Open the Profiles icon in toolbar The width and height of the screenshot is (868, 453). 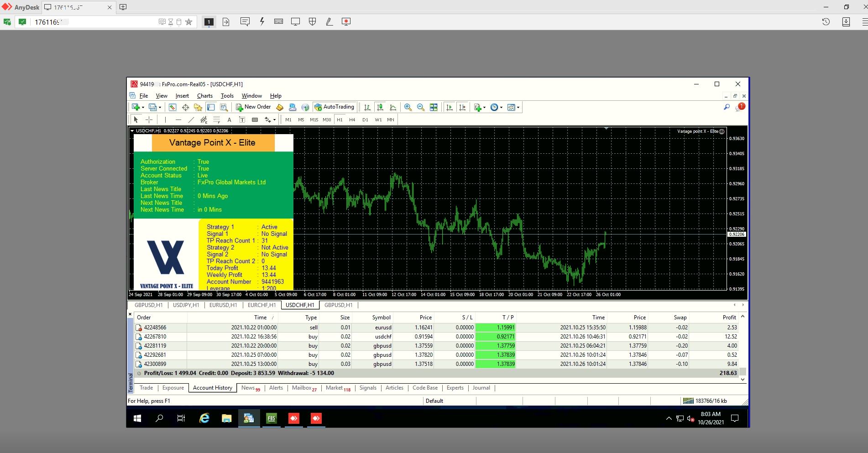point(152,107)
